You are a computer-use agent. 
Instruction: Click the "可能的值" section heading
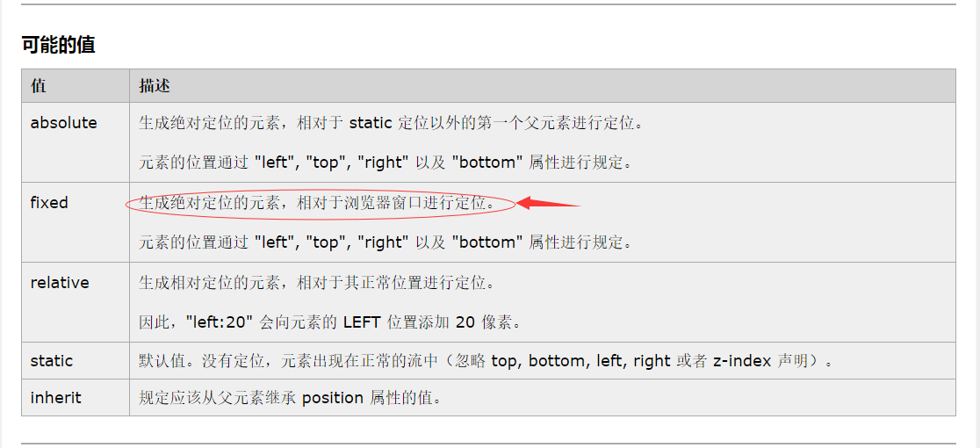(58, 45)
